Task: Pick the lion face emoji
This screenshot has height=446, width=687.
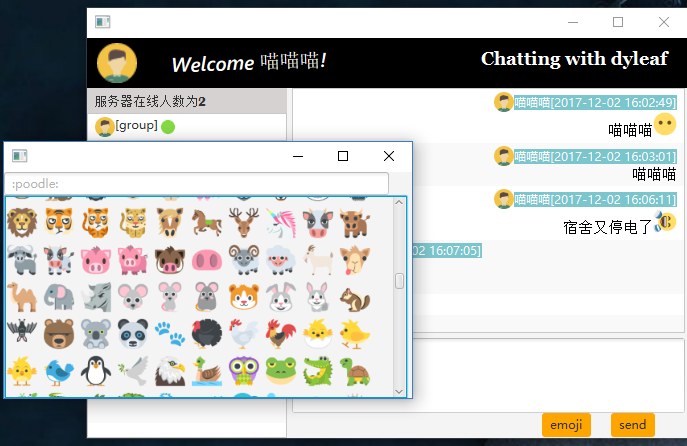Action: click(x=22, y=223)
